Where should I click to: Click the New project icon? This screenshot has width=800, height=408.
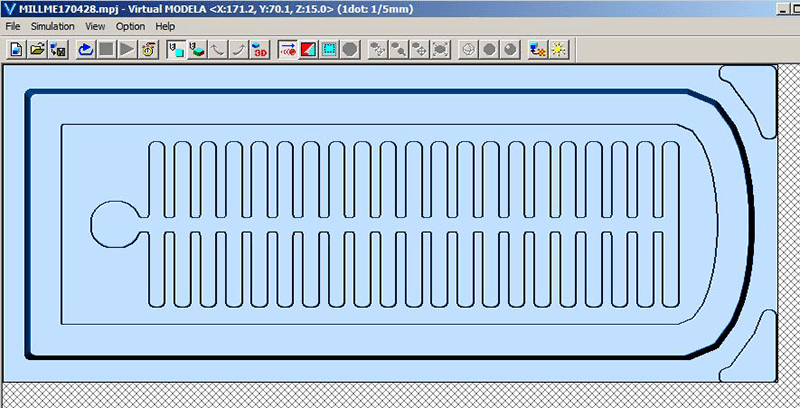point(16,49)
